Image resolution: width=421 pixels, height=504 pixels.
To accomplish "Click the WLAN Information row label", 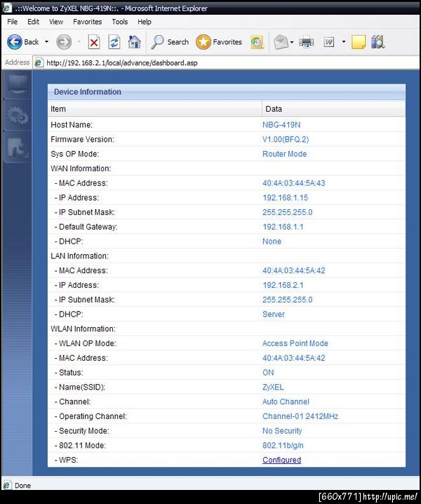I will tap(83, 329).
